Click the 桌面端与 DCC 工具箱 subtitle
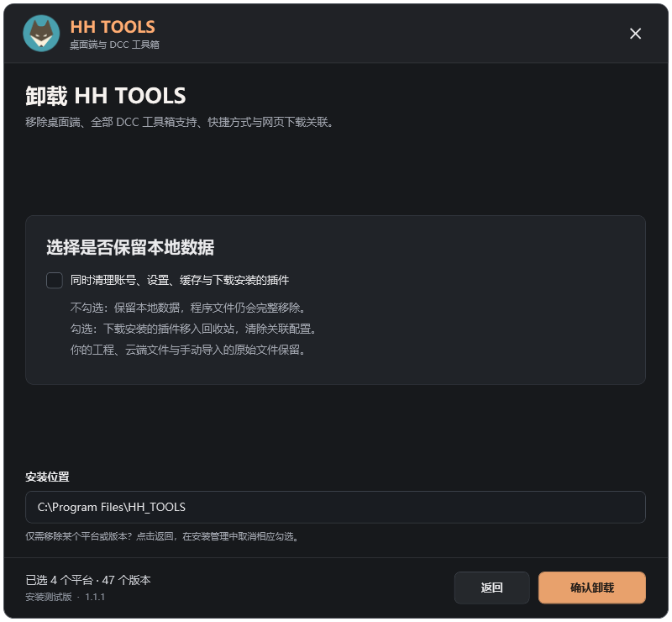 114,45
